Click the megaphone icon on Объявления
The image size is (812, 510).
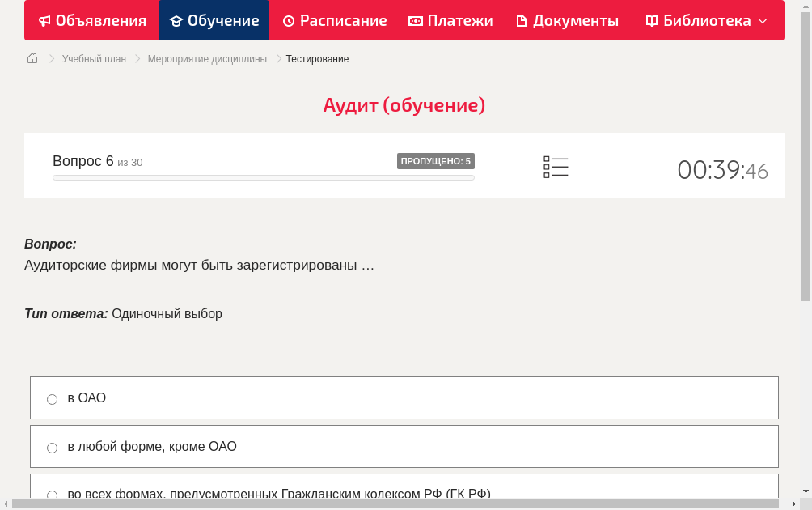(x=43, y=20)
